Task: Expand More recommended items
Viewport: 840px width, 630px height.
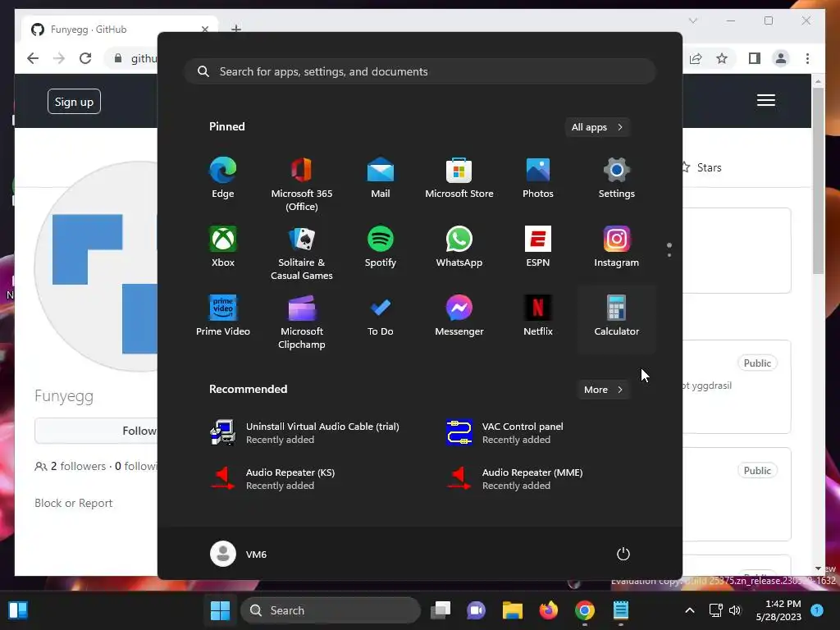Action: pyautogui.click(x=603, y=390)
